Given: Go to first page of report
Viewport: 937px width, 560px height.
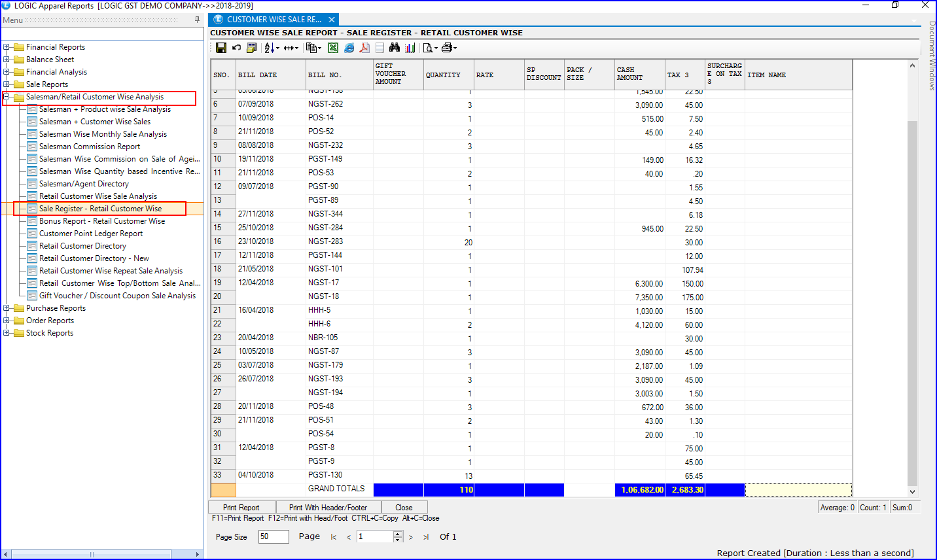Looking at the screenshot, I should point(334,537).
